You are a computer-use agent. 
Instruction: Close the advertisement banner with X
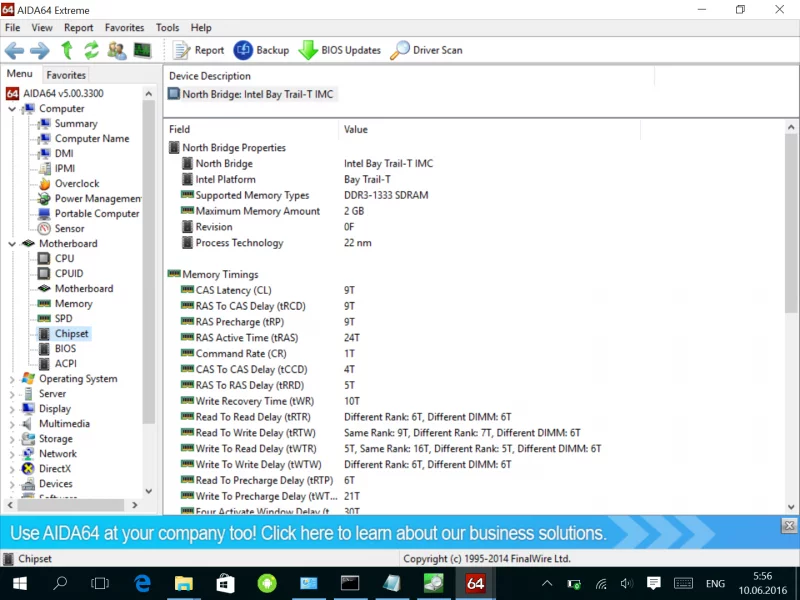tap(789, 526)
